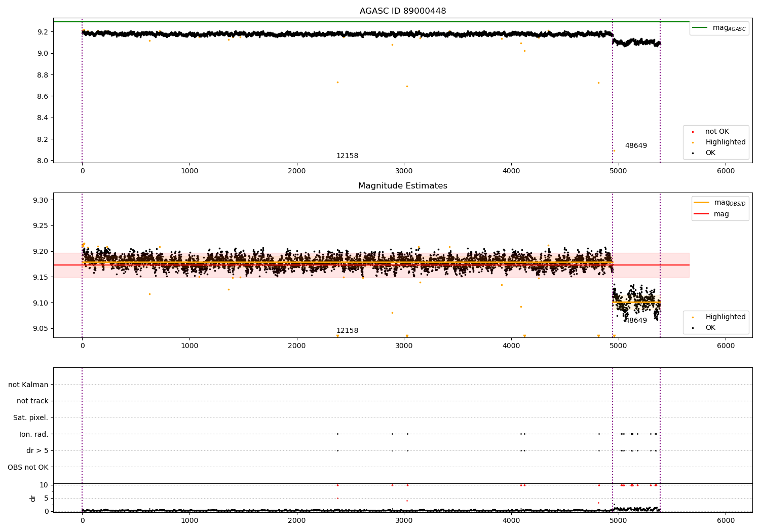Click the 'not track' row label
760x532 pixels.
pyautogui.click(x=32, y=401)
